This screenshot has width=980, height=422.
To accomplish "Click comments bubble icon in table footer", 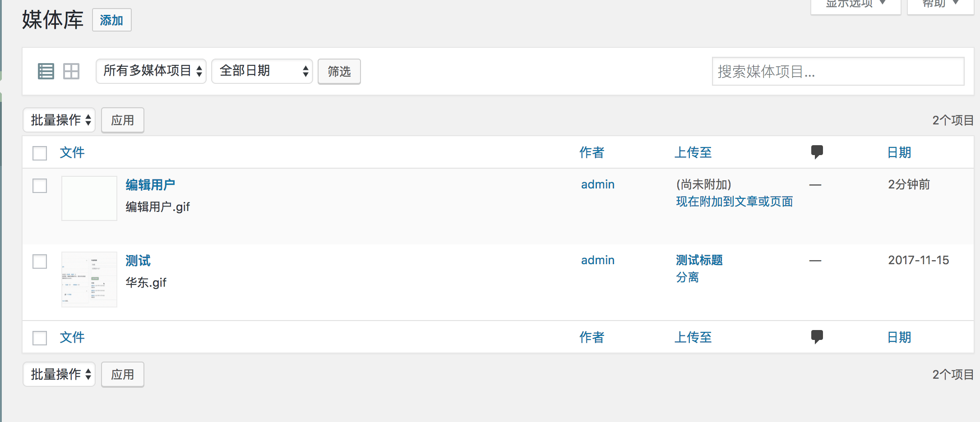I will tap(817, 337).
